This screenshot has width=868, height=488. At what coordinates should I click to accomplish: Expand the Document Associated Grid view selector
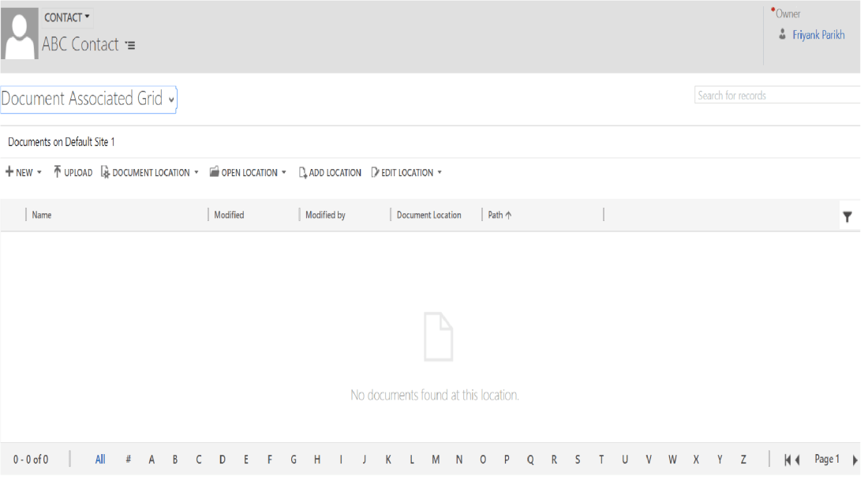[x=171, y=100]
